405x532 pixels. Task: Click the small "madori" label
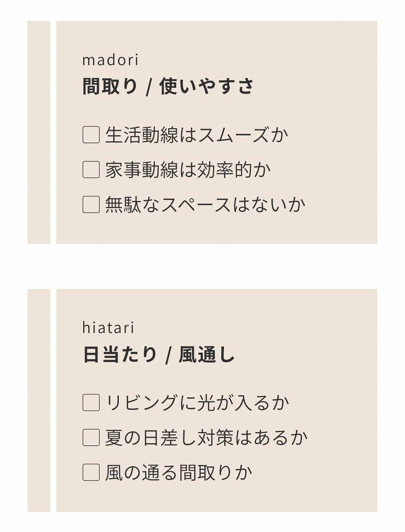[x=110, y=61]
